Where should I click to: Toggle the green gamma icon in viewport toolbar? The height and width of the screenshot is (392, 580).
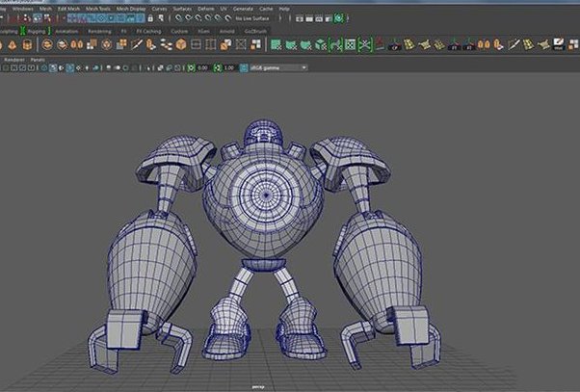pyautogui.click(x=218, y=67)
